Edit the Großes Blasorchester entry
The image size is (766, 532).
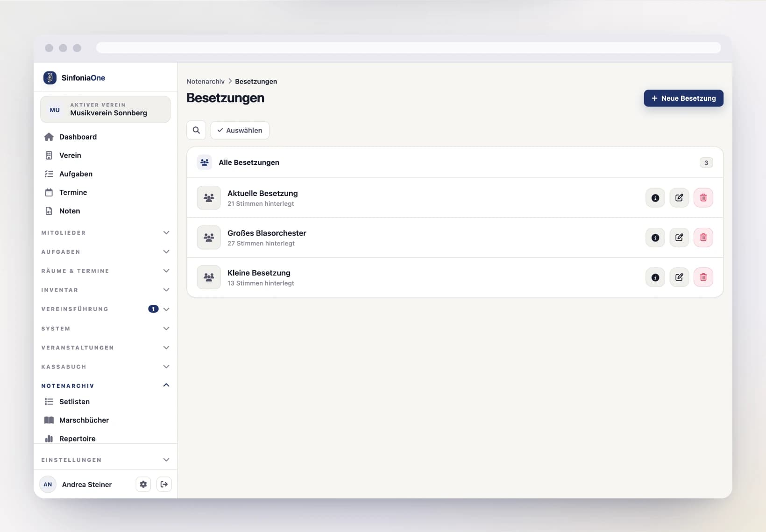coord(679,238)
